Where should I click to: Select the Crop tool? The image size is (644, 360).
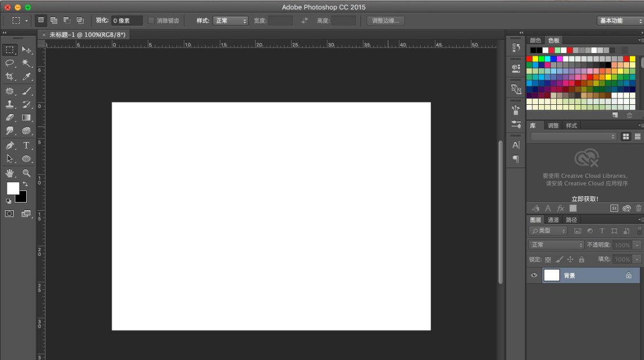[x=10, y=77]
